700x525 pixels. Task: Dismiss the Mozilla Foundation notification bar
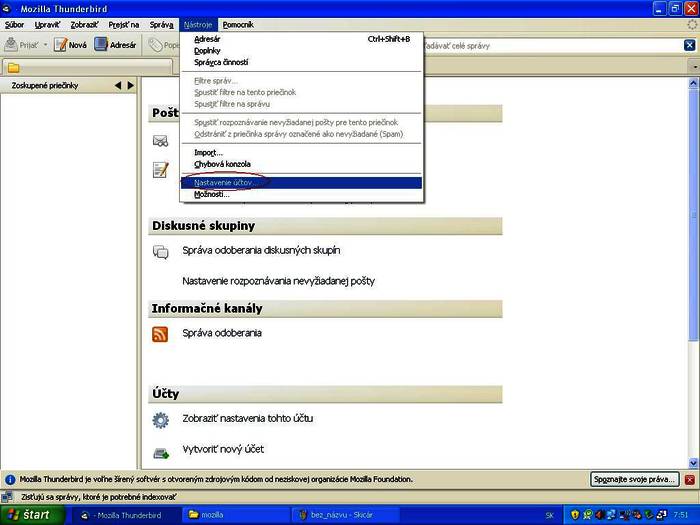(x=690, y=480)
